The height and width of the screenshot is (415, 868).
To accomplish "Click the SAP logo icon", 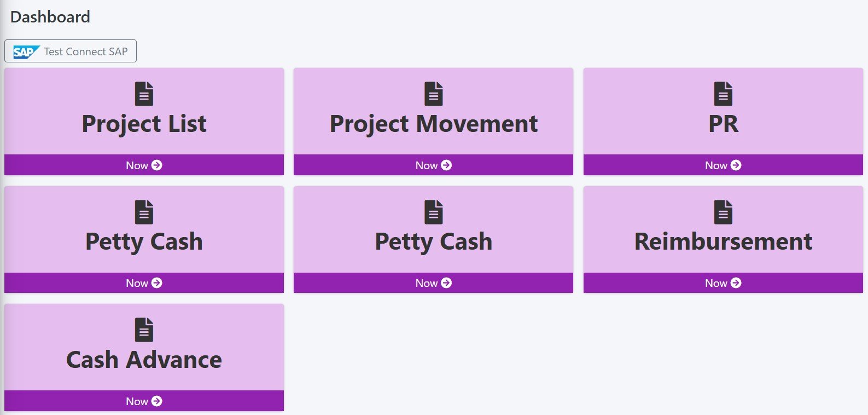I will 26,52.
